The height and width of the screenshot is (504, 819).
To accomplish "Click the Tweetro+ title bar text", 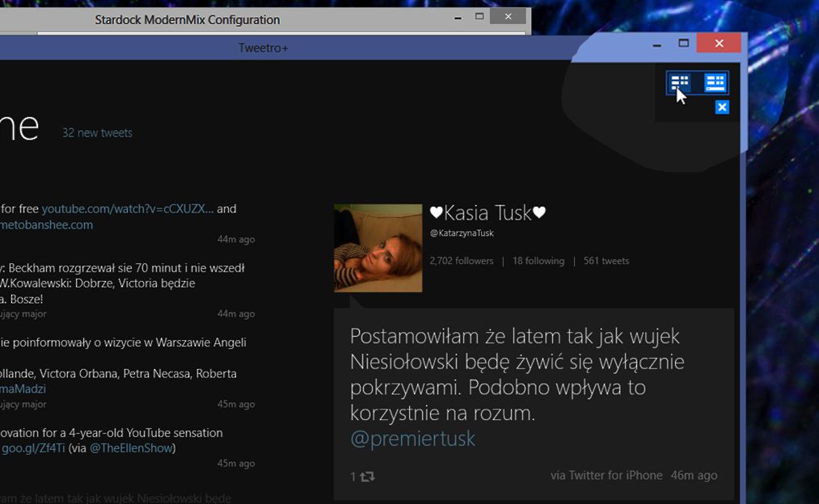I will pyautogui.click(x=264, y=48).
